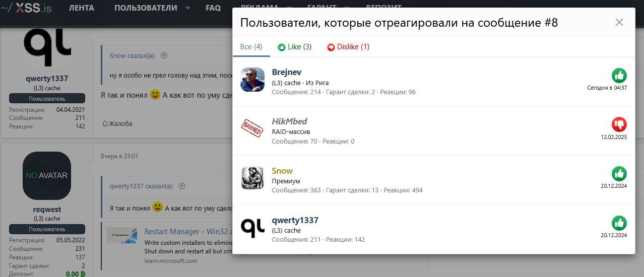Open reqwest's username link
The height and width of the screenshot is (277, 644).
tap(47, 210)
